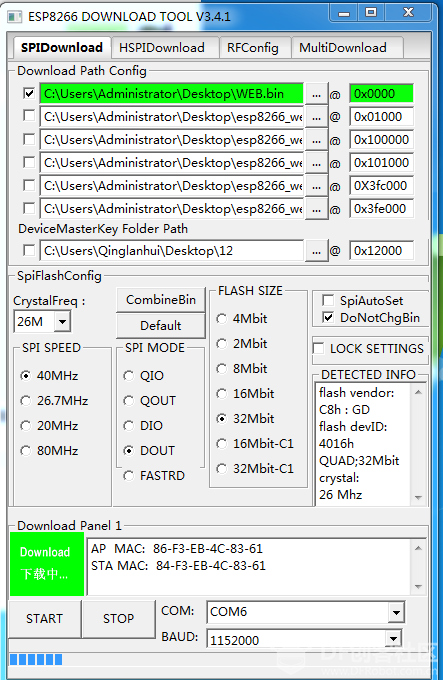This screenshot has height=680, width=443.
Task: Choose 16Mbit flash size
Action: pyautogui.click(x=245, y=394)
